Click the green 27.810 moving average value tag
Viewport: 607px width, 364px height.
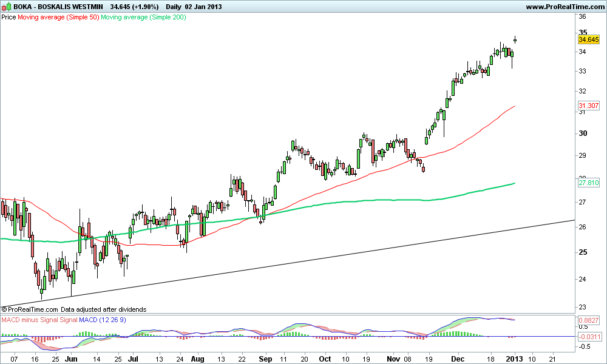[588, 183]
